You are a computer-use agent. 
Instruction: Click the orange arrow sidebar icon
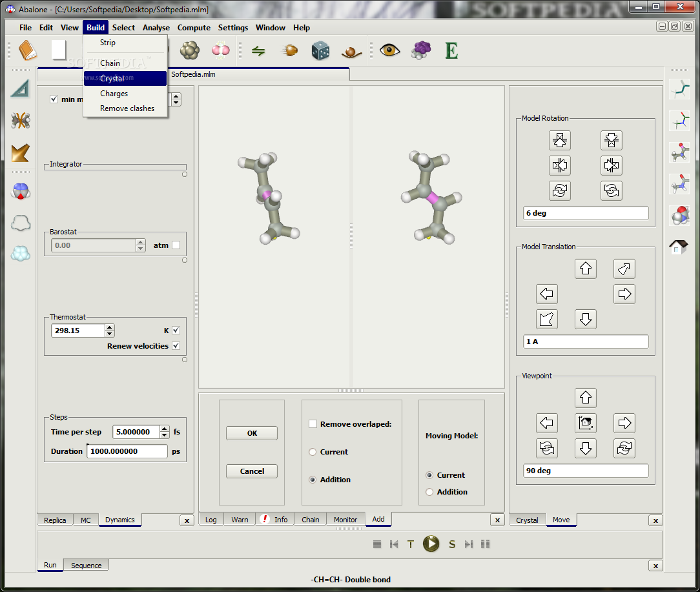point(21,153)
